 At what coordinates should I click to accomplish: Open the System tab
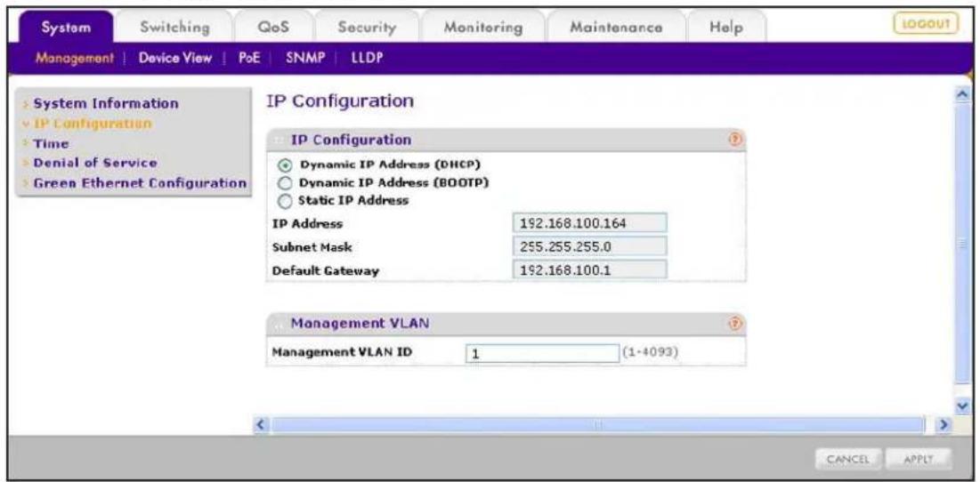(67, 28)
